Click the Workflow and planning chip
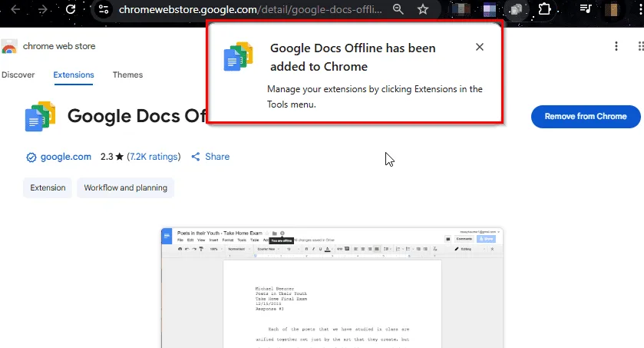644x348 pixels. pos(126,187)
